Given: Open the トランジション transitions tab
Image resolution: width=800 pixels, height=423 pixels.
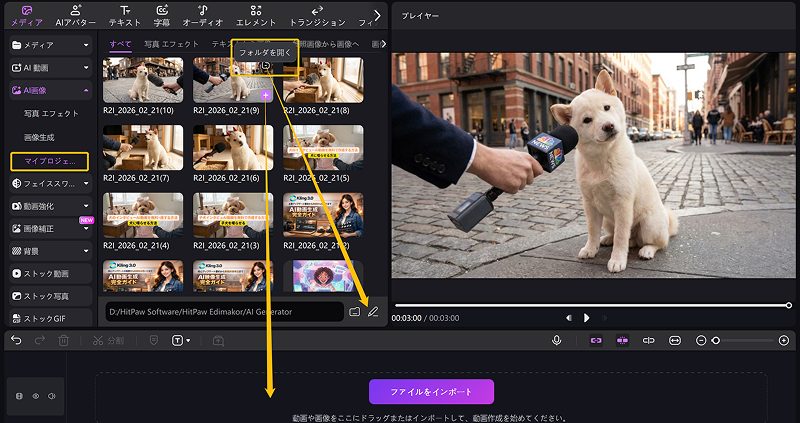Looking at the screenshot, I should point(317,16).
